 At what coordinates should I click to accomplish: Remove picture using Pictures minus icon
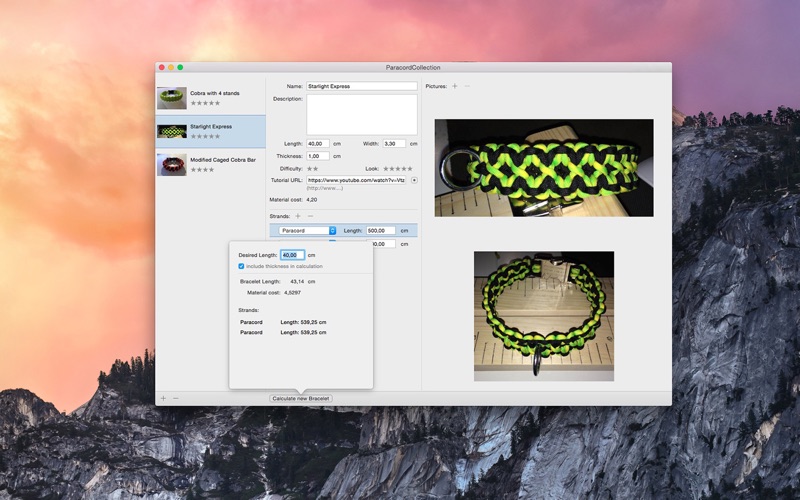(467, 86)
